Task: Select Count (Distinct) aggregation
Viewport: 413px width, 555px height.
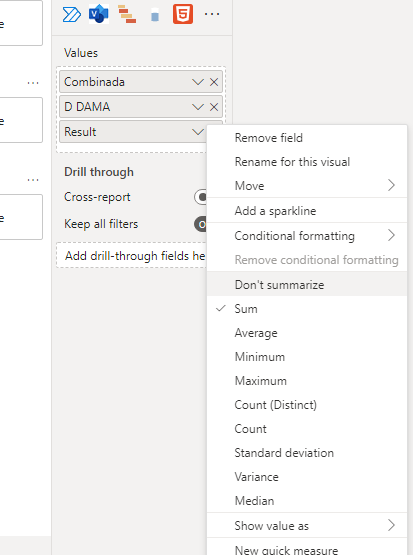Action: click(x=307, y=405)
